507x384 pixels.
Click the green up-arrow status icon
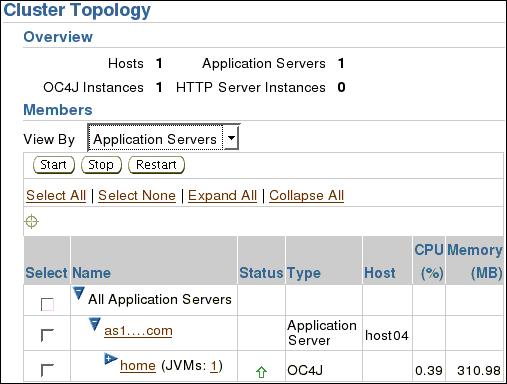[x=261, y=372]
